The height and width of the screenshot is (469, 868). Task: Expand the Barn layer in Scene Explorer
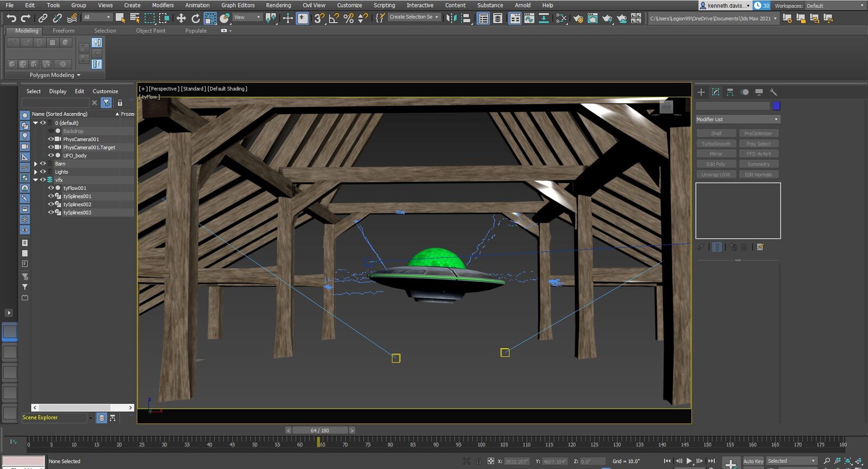pos(36,163)
